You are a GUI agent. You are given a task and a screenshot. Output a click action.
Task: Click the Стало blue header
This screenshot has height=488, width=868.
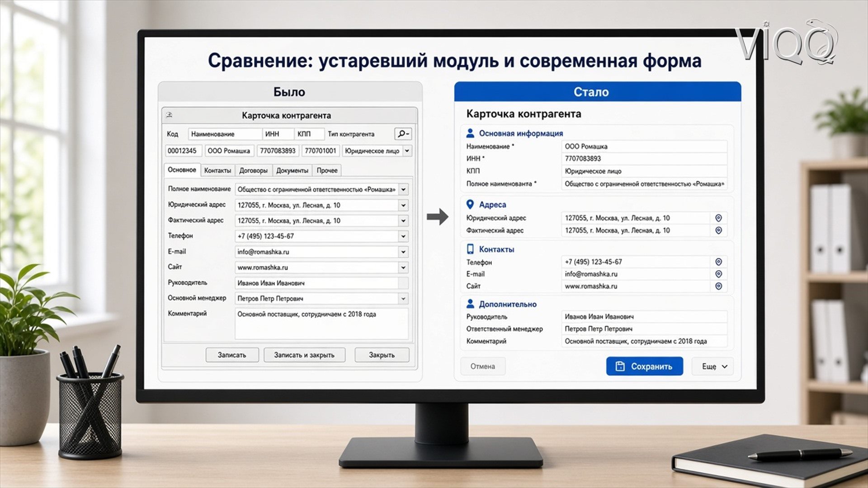tap(598, 92)
